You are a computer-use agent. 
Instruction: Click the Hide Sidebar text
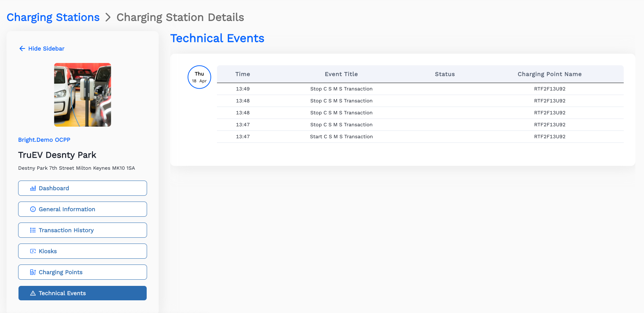click(46, 48)
